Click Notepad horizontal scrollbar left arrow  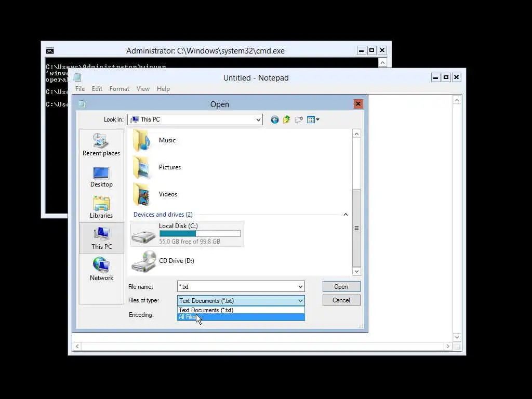click(77, 346)
